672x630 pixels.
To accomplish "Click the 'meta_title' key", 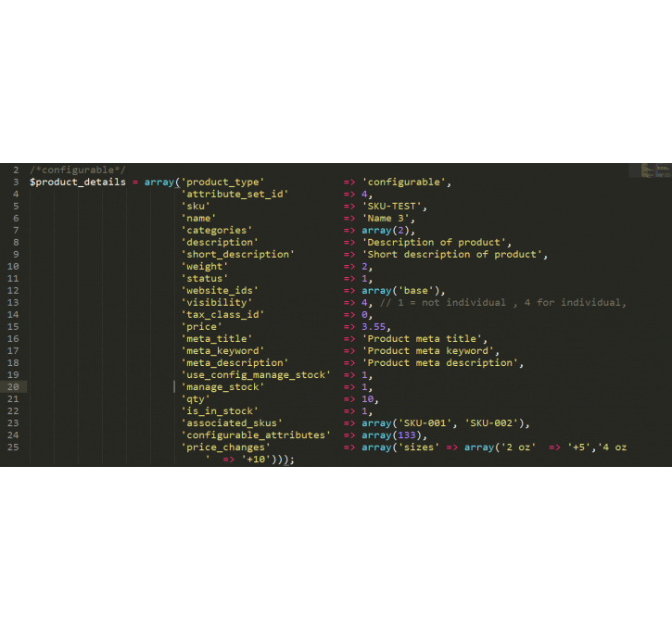I will (x=216, y=338).
